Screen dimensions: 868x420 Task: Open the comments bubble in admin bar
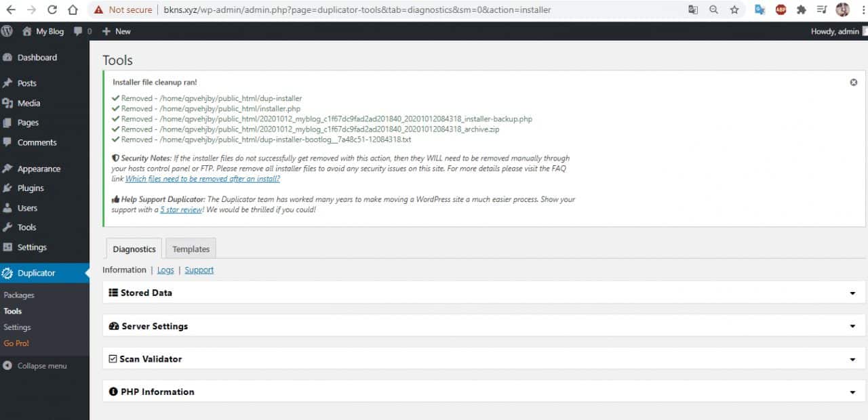click(82, 31)
